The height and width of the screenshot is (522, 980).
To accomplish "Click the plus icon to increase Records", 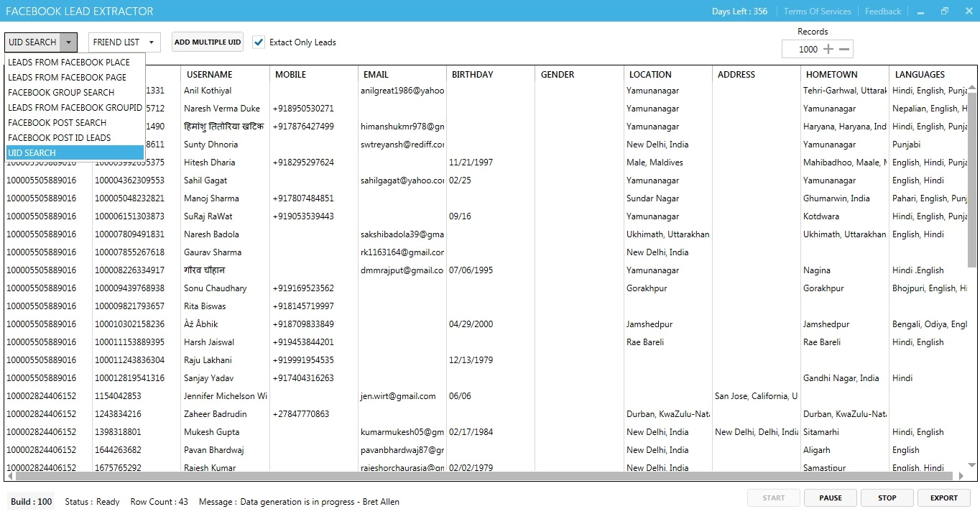I will pos(828,49).
